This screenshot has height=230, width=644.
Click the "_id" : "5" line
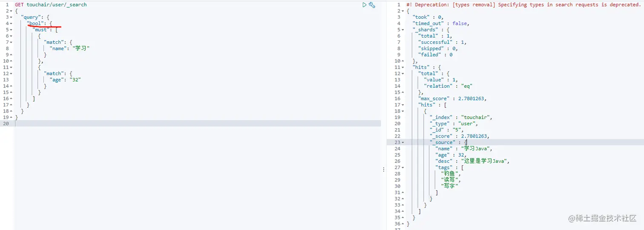pos(447,130)
